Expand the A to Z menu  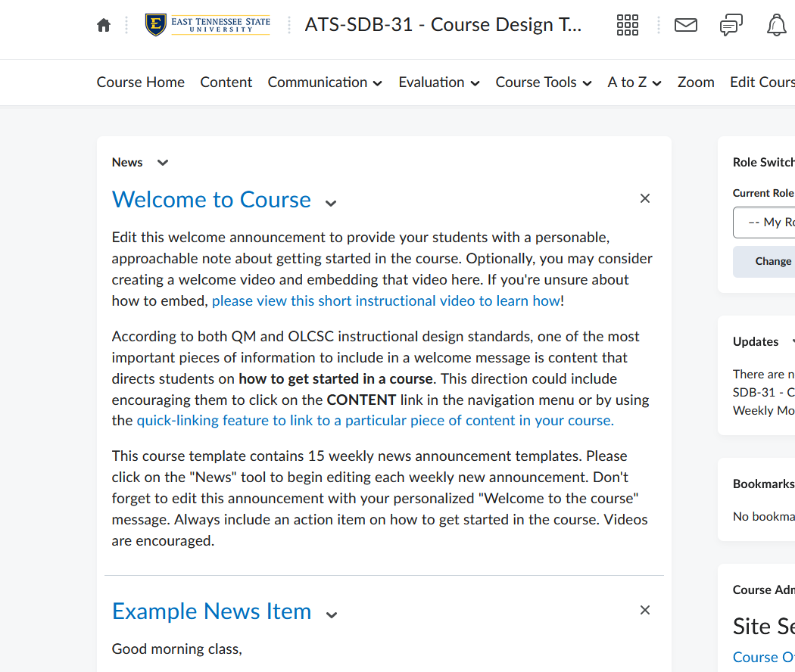click(634, 82)
